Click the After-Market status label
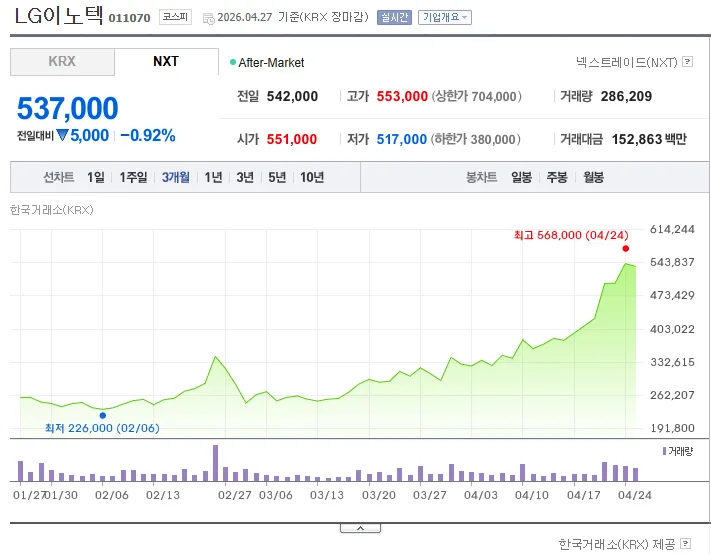 [x=271, y=63]
